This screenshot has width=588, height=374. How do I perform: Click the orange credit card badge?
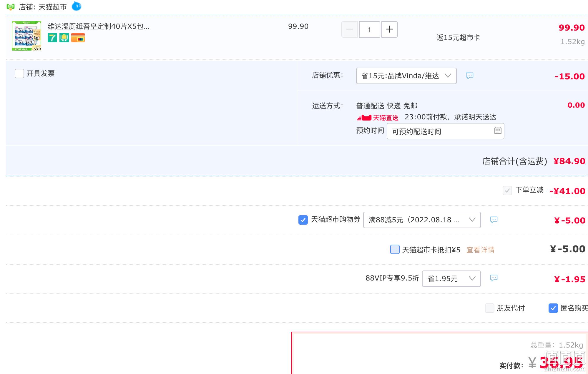coord(78,38)
